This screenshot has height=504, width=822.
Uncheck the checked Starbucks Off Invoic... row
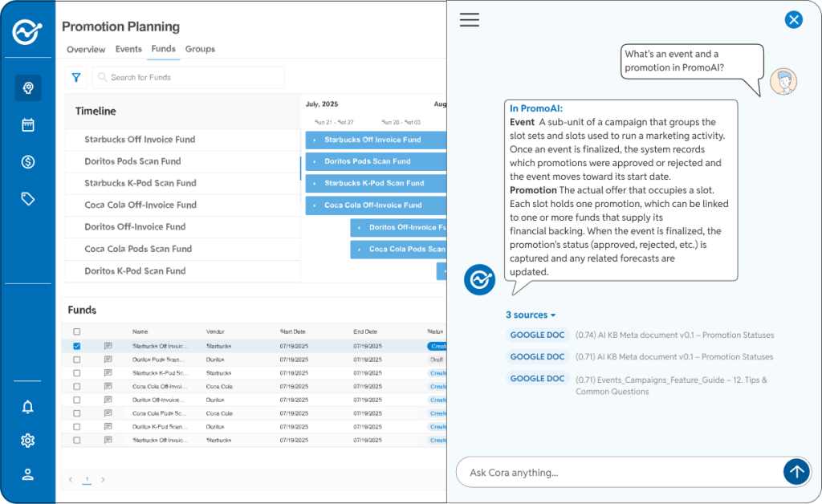coord(77,346)
